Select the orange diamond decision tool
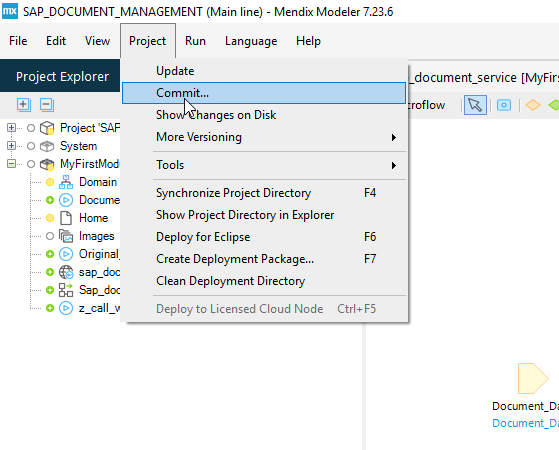The width and height of the screenshot is (559, 450). pos(533,105)
